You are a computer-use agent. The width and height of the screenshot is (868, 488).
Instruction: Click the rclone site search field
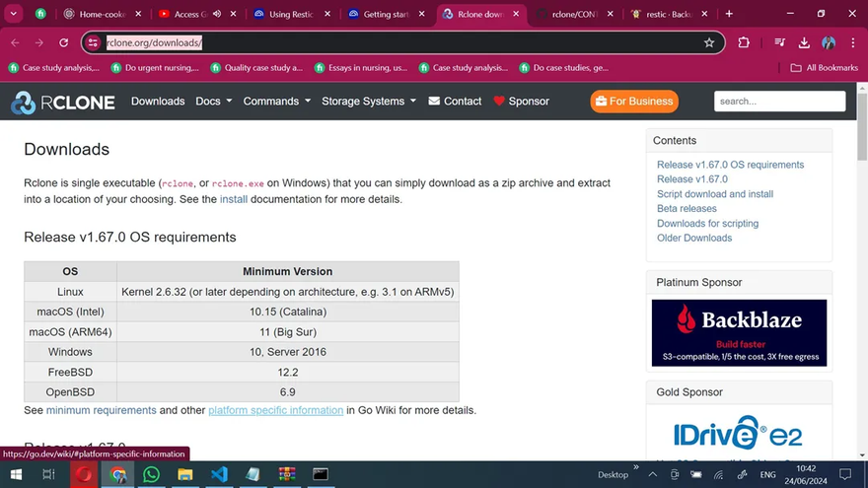[779, 102]
